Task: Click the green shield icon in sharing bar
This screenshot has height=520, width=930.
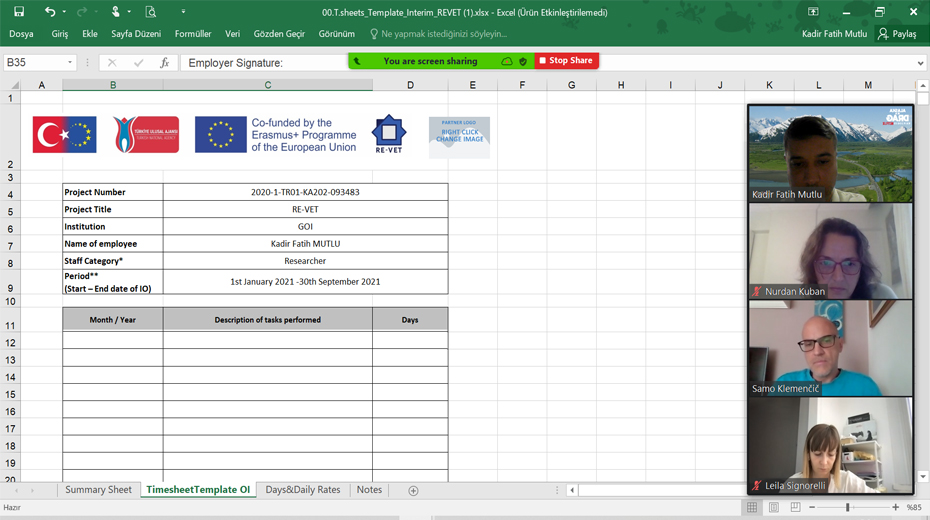Action: pyautogui.click(x=523, y=61)
